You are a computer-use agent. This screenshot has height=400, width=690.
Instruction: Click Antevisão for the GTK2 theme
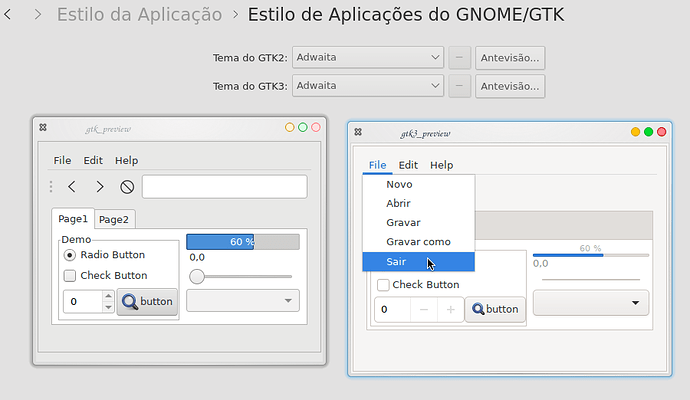tap(510, 58)
